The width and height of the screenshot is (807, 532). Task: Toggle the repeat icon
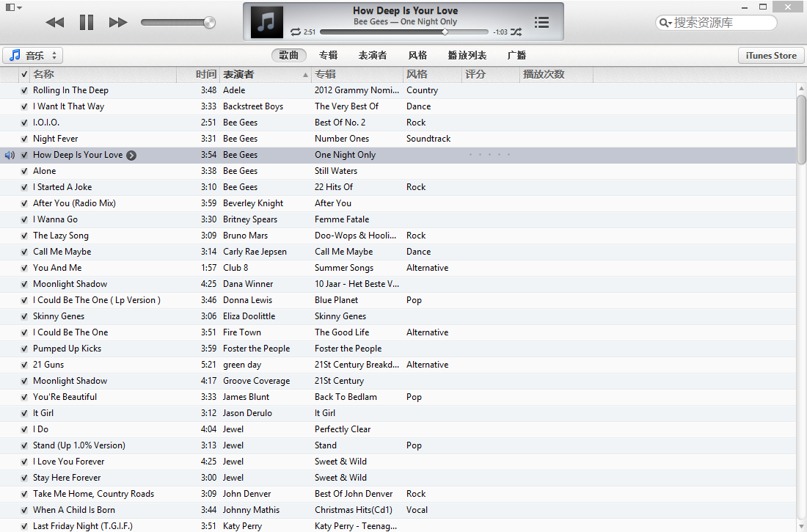coord(296,32)
